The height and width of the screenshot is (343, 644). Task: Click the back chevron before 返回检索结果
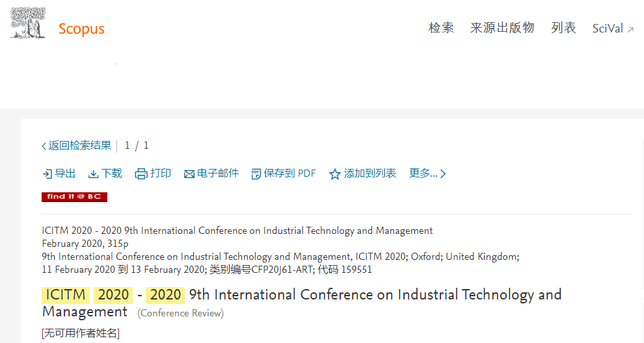(44, 146)
